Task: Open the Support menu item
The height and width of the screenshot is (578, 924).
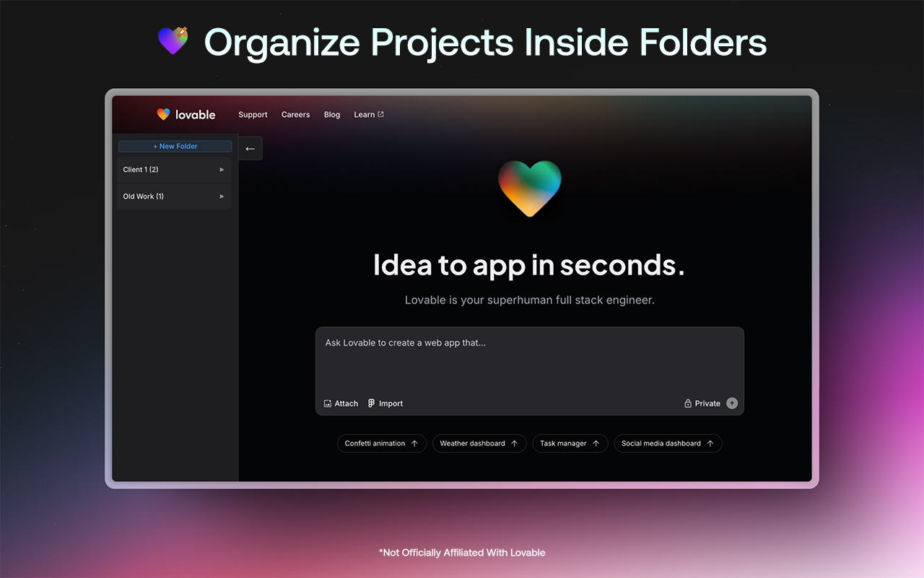Action: pos(253,114)
